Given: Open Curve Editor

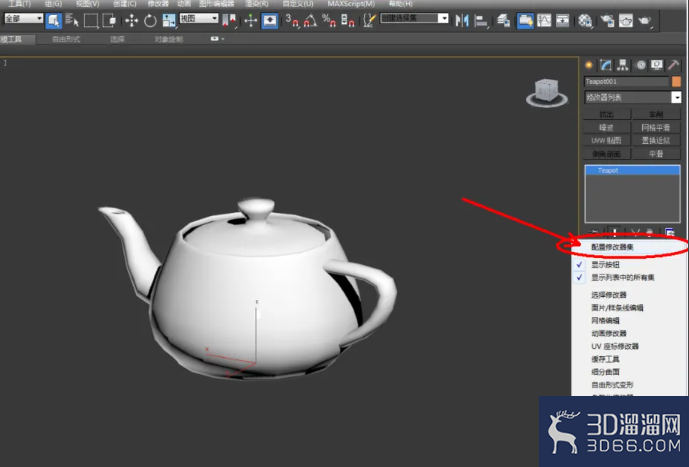Looking at the screenshot, I should (x=544, y=20).
